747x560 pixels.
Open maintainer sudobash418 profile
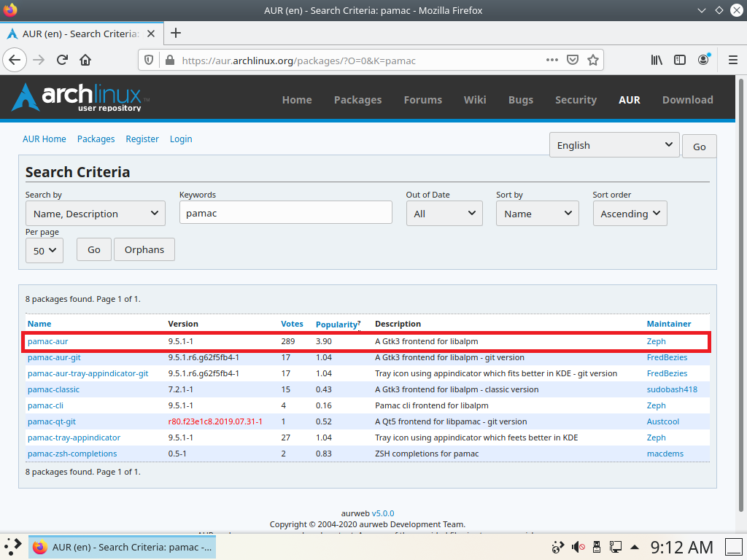[672, 389]
